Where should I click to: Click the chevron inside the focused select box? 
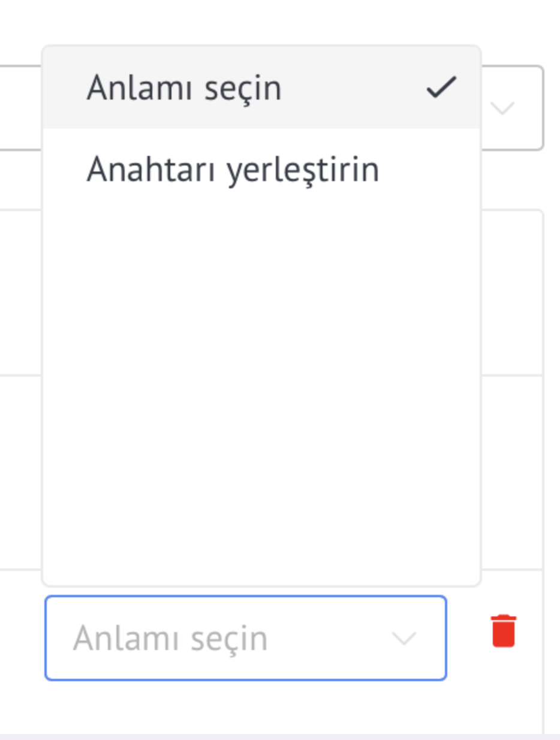pos(404,639)
